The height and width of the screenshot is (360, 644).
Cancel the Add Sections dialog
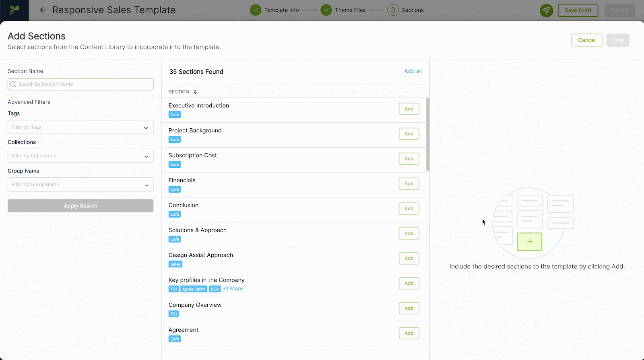[x=586, y=40]
